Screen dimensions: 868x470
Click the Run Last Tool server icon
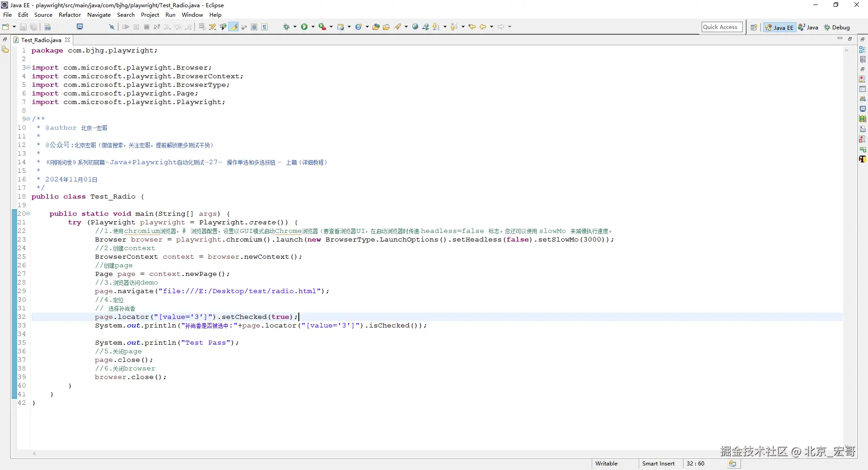coord(322,27)
